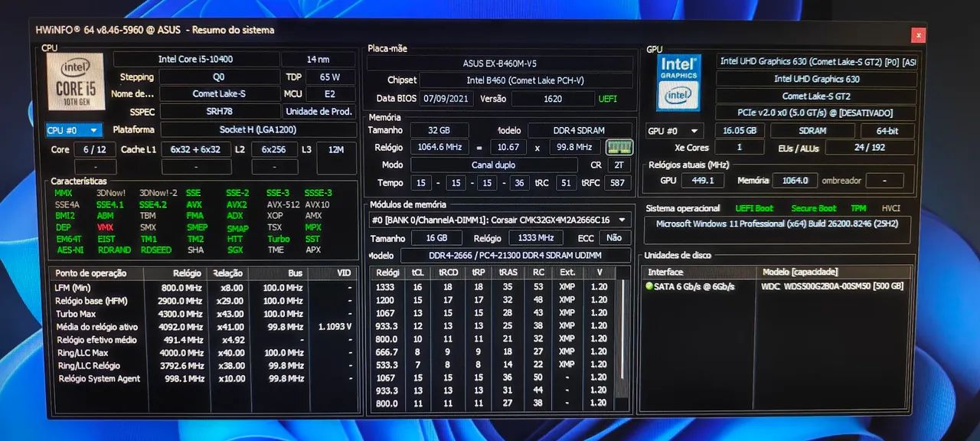The width and height of the screenshot is (980, 441).
Task: Click the SGX feature flag
Action: point(234,250)
